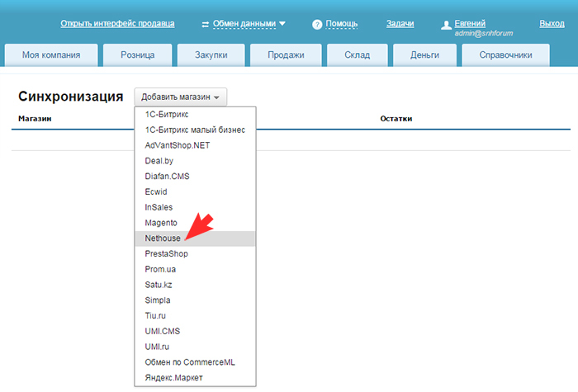Viewport: 578px width, 392px height.
Task: Click the Остатки column header
Action: click(396, 119)
